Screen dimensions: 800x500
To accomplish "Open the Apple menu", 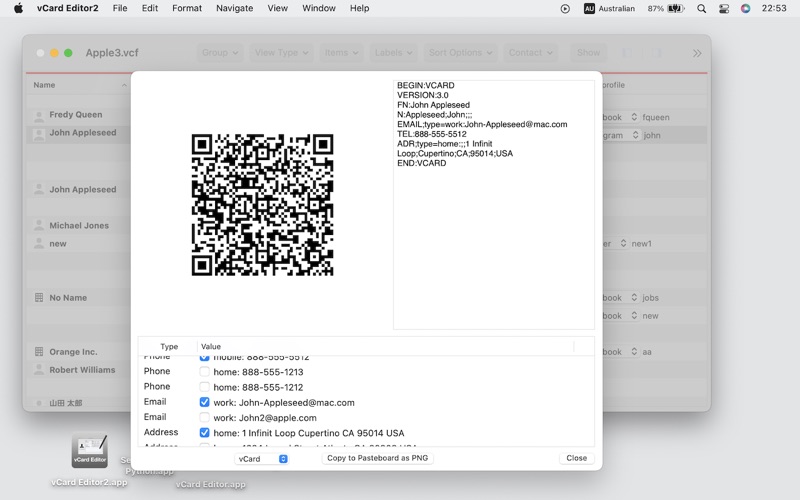I will tap(18, 8).
